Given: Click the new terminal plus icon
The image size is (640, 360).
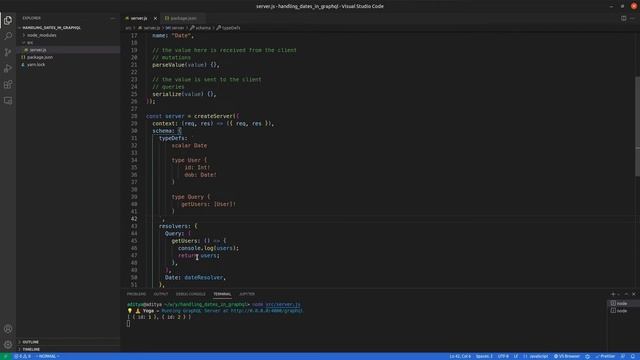Looking at the screenshot, I should point(613,294).
